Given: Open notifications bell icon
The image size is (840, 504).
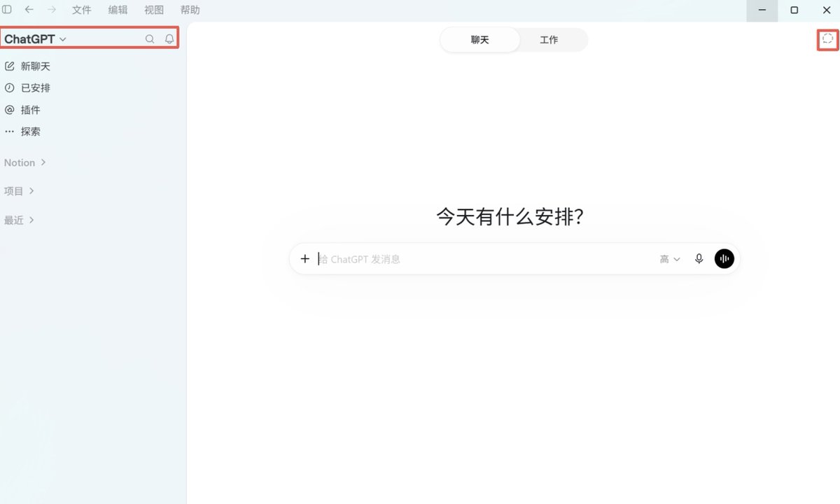Looking at the screenshot, I should pos(169,39).
